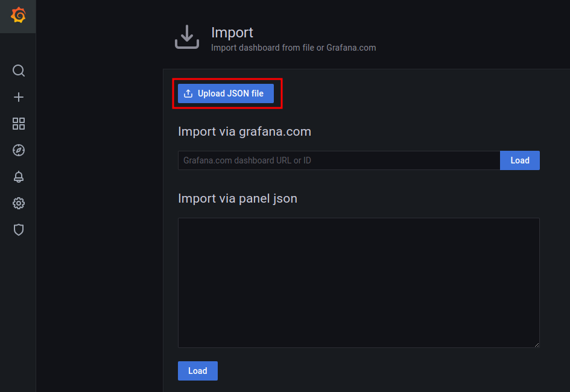
Task: Click the Import page title
Action: tap(232, 32)
